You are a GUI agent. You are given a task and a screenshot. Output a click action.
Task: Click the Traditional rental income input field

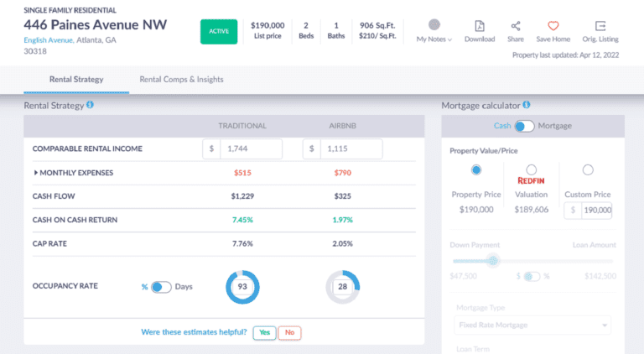[x=249, y=149]
